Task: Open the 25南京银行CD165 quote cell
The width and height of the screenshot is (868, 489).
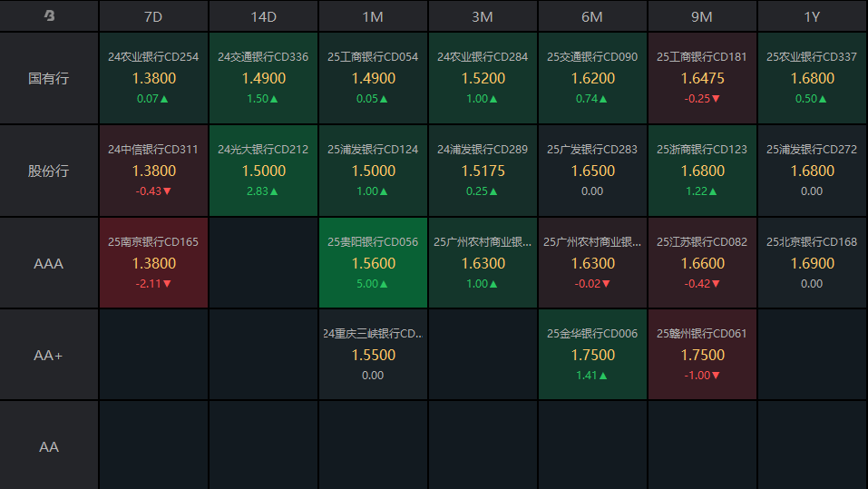Action: coord(153,263)
